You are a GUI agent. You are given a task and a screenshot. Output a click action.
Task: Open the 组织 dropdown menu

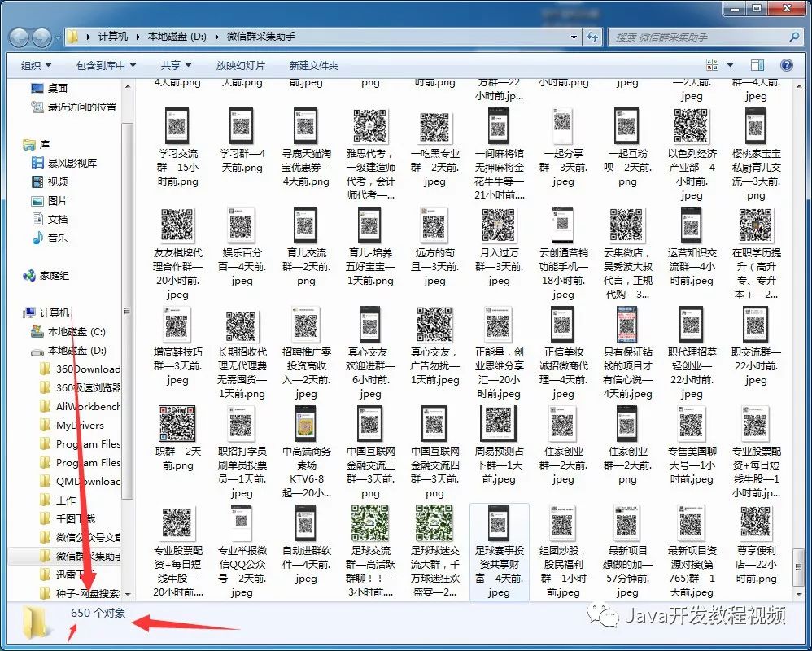pos(36,65)
